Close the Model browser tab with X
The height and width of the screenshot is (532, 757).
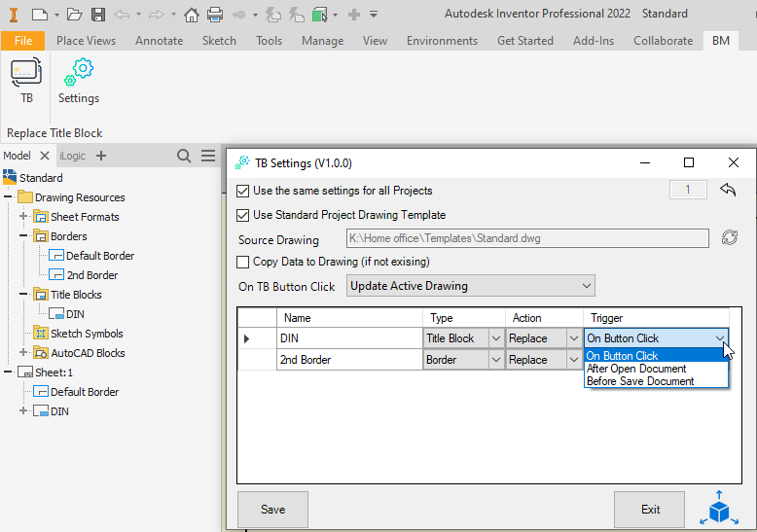45,156
